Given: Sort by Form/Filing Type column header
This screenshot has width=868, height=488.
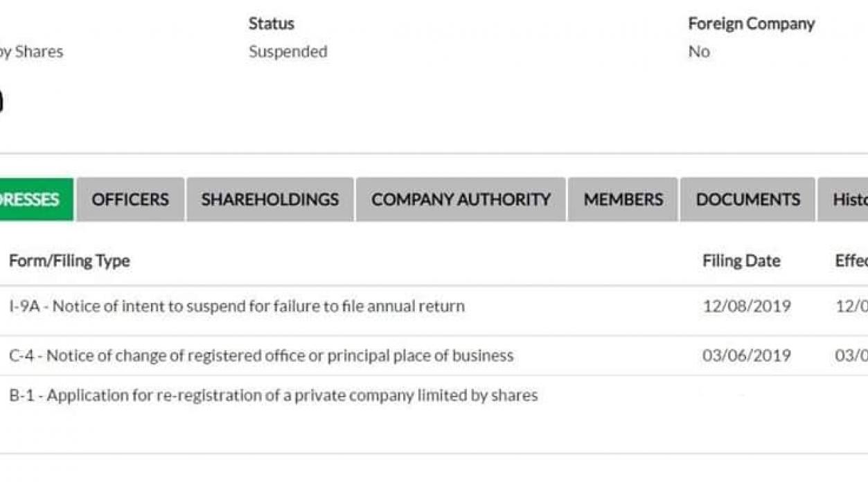Looking at the screenshot, I should 69,261.
